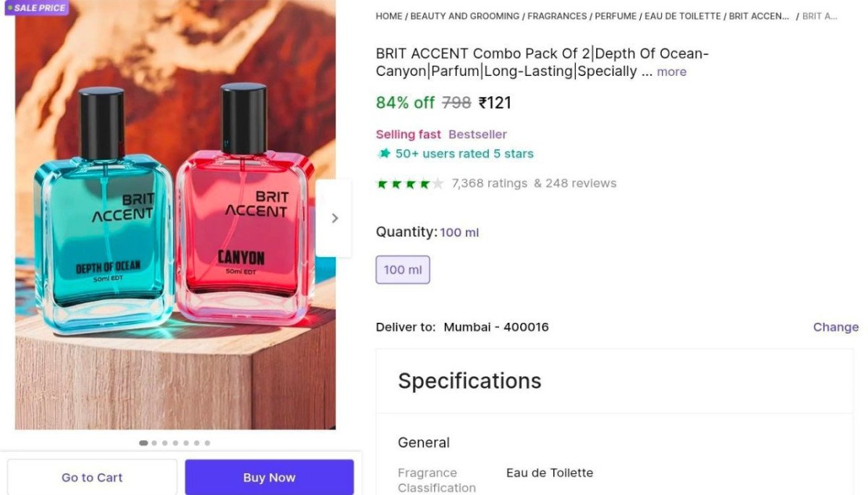Click the perfume bottles product image

174,217
